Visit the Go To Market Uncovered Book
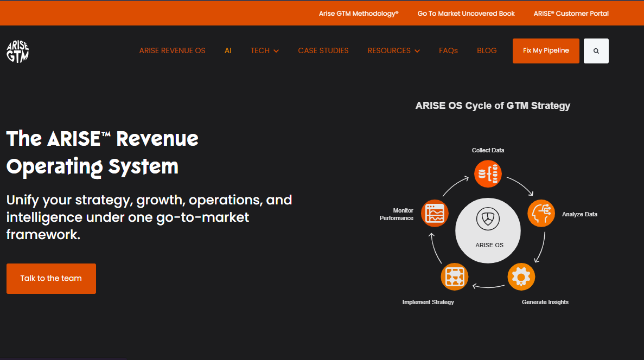Screen dimensions: 644x360 point(466,13)
